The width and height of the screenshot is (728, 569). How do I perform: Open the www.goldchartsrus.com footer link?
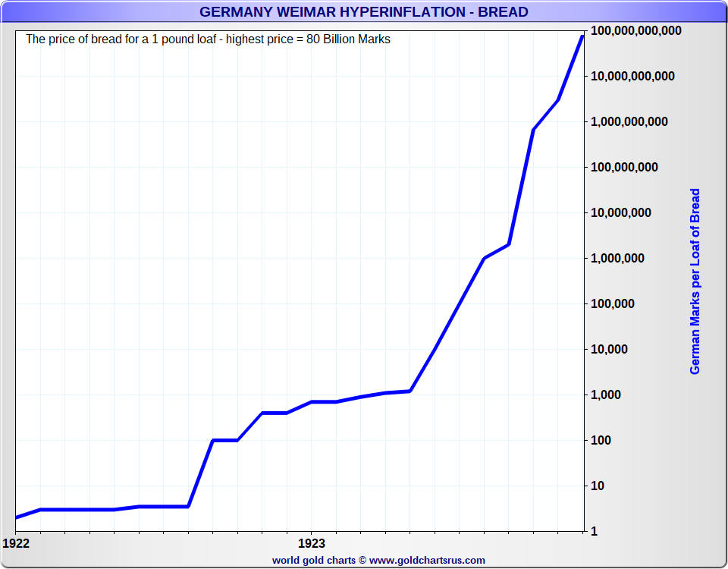coord(427,560)
